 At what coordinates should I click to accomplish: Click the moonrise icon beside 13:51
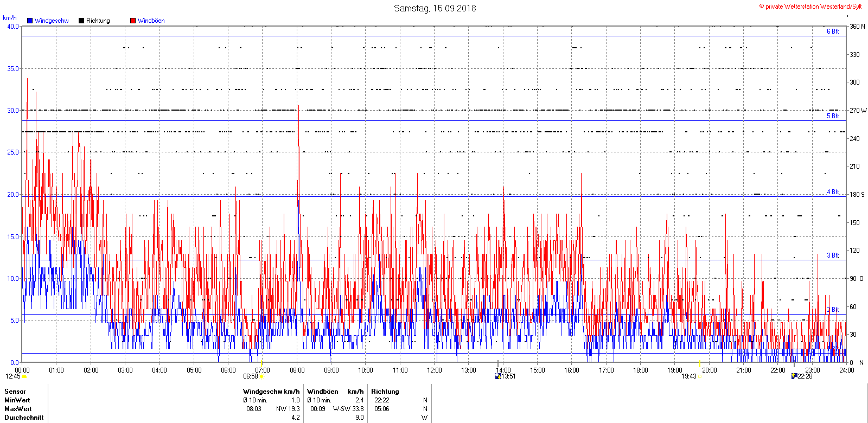[x=498, y=376]
